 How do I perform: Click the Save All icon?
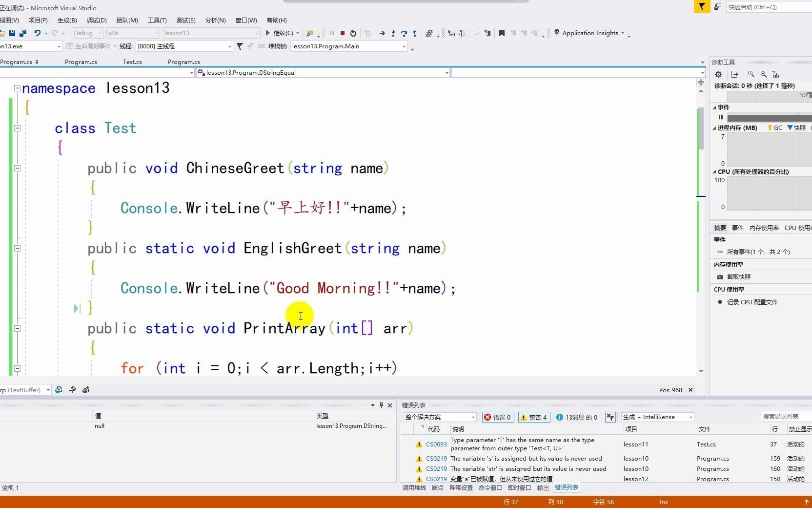[x=22, y=33]
